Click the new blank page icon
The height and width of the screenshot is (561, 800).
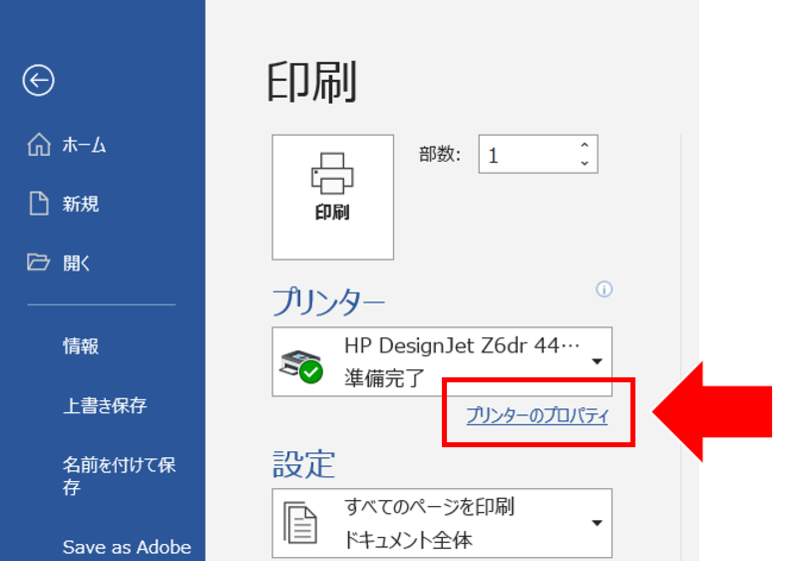click(x=39, y=203)
